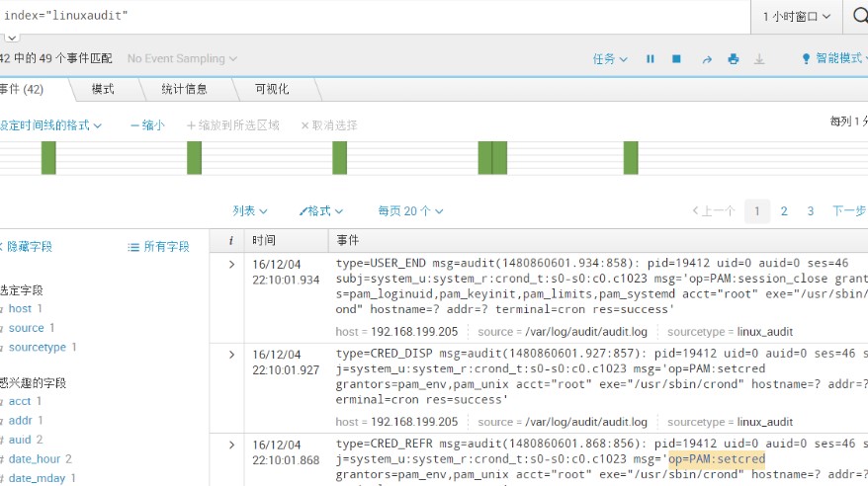Expand the CRED_DISP event row

[x=232, y=355]
